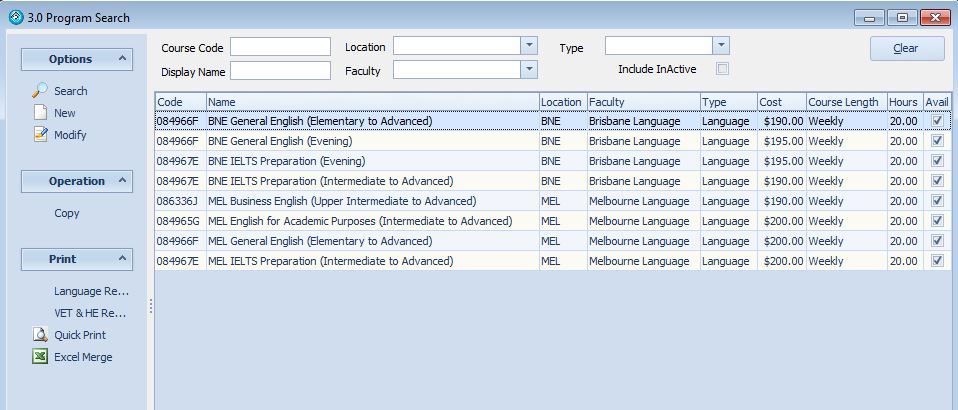Uncheck Avail for BNE General English (Evening)
The height and width of the screenshot is (410, 958).
pos(937,141)
